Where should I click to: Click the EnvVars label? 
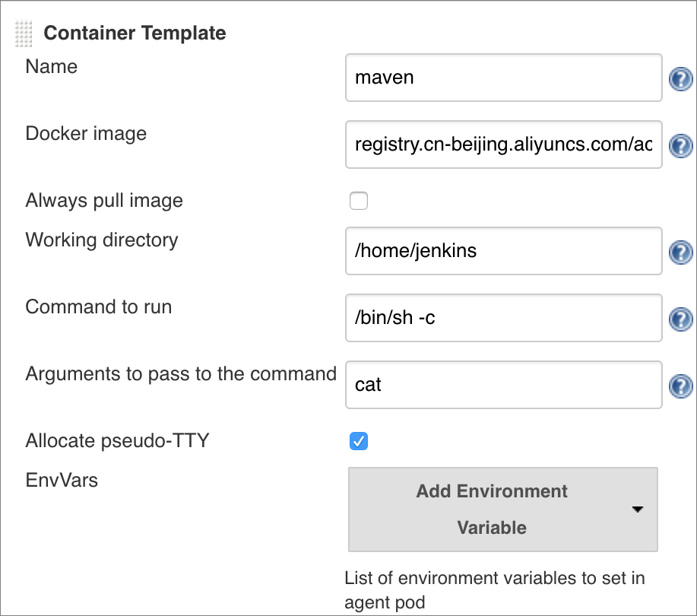coord(62,481)
